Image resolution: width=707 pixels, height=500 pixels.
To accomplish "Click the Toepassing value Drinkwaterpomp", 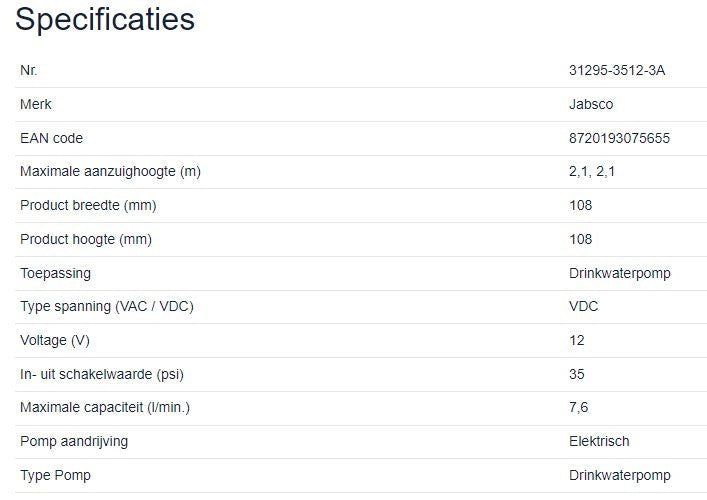I will click(x=619, y=273).
